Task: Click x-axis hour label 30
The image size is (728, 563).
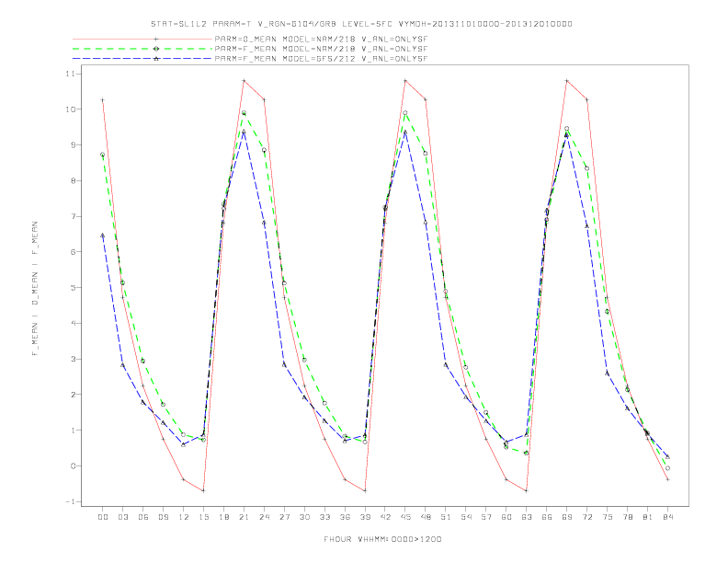Action: point(304,517)
